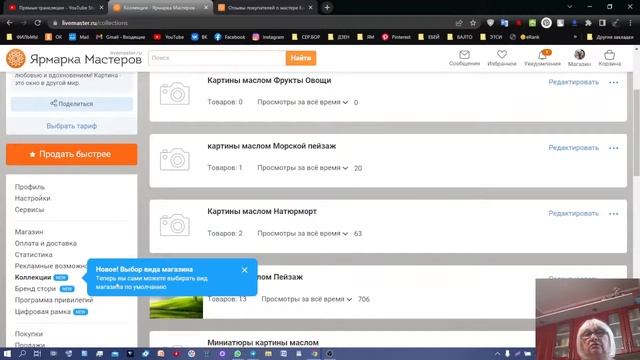640x360 pixels.
Task: Bookmark this page with the star icon
Action: [x=473, y=23]
